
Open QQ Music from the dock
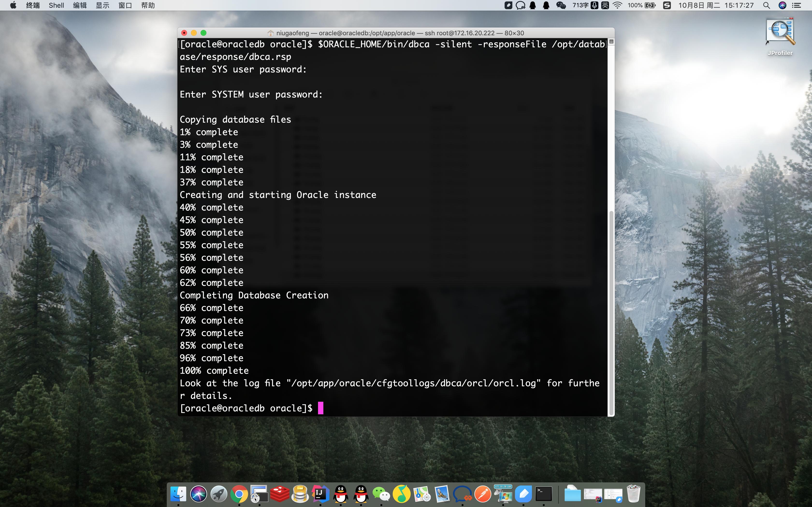click(402, 494)
